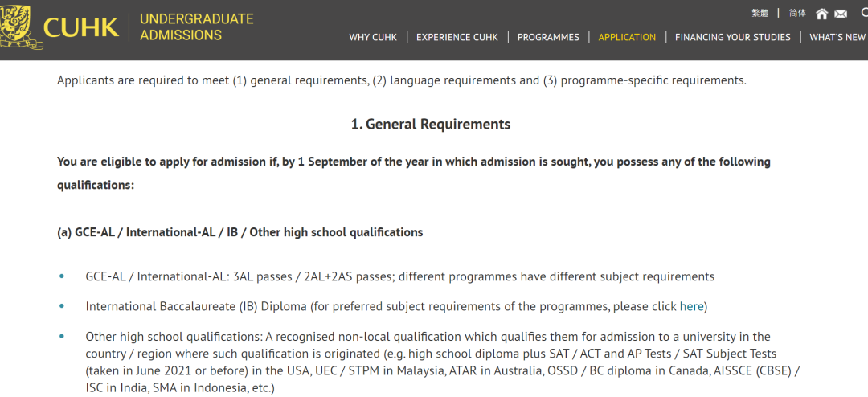Open the WHY CUHK menu
Screen dimensions: 868x397
point(373,37)
